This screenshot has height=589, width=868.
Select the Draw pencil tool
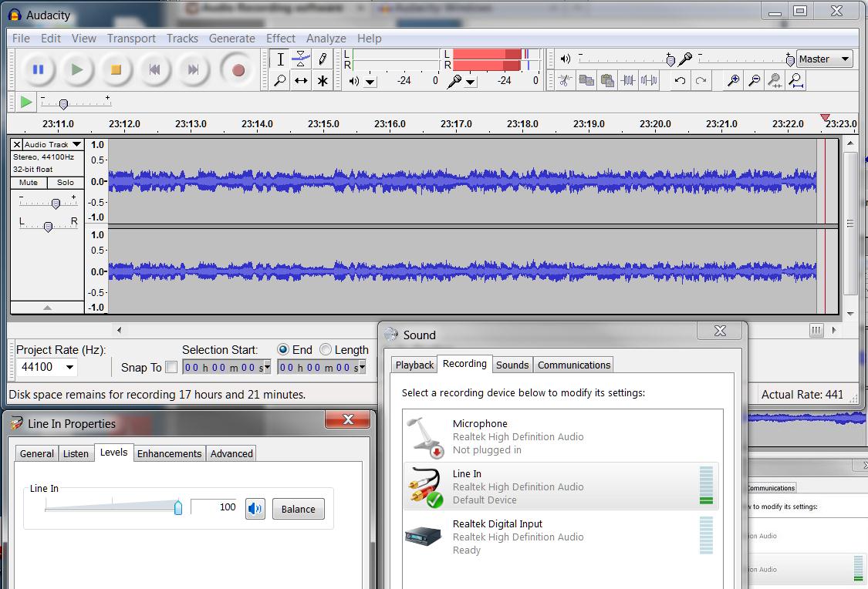(x=323, y=59)
